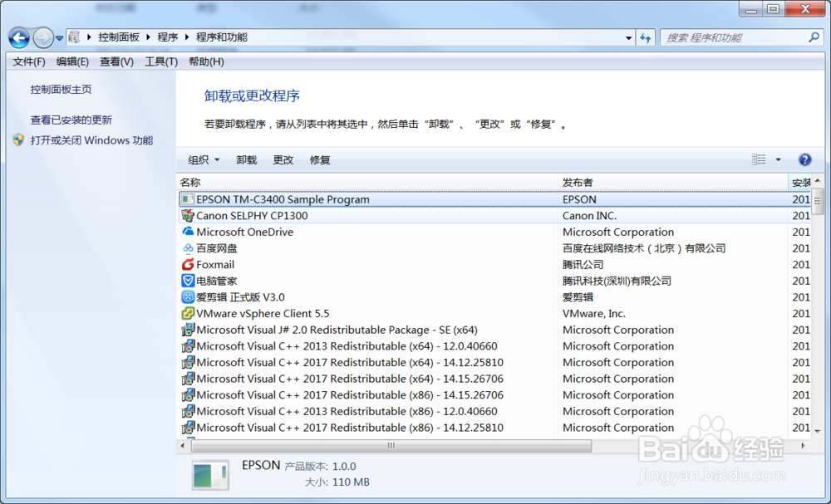Click the change view icon in toolbar
Screen dimensions: 831x504
[759, 159]
